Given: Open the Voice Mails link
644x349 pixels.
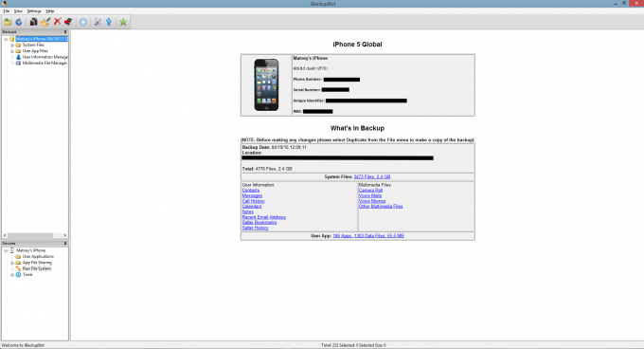Looking at the screenshot, I should click(x=370, y=195).
